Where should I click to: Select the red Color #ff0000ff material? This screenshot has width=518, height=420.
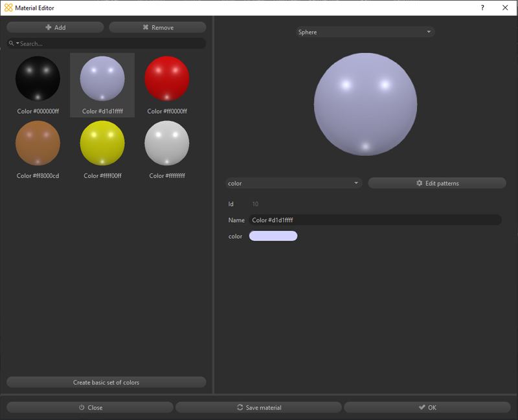pyautogui.click(x=167, y=85)
